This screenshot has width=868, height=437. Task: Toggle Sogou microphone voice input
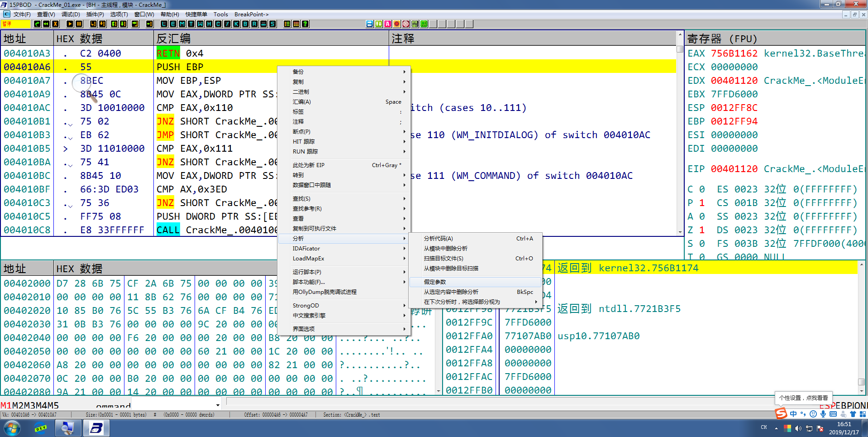pyautogui.click(x=823, y=414)
